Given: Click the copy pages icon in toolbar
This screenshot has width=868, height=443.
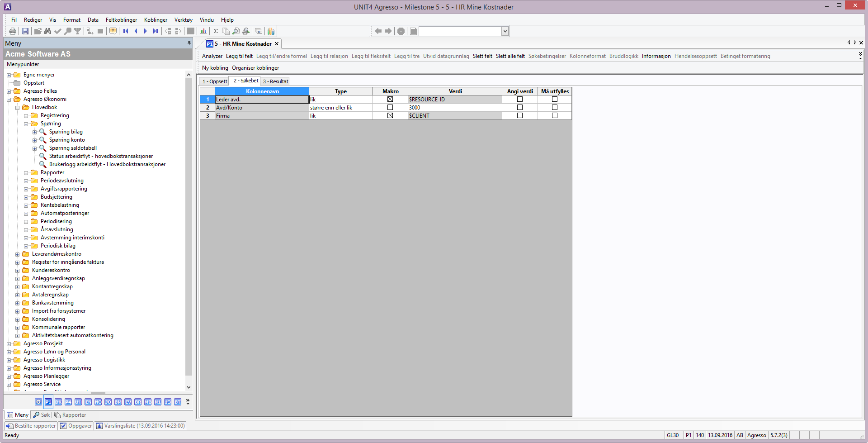Looking at the screenshot, I should (x=226, y=31).
